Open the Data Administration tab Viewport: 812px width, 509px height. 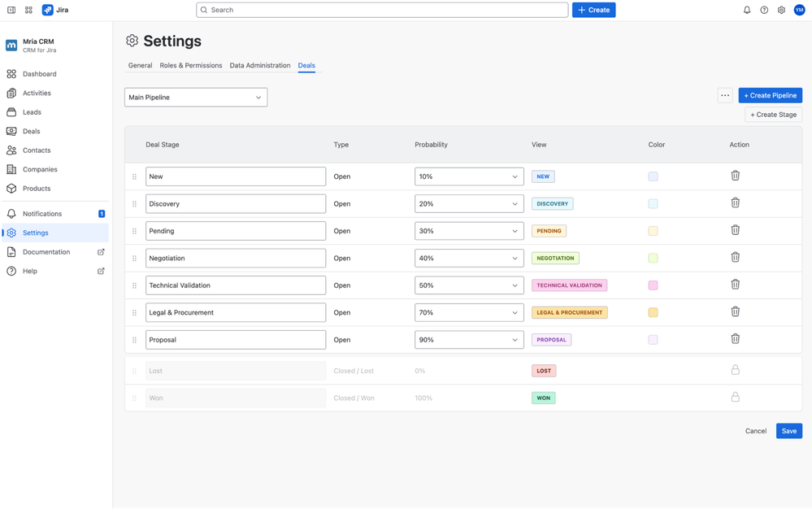tap(260, 65)
